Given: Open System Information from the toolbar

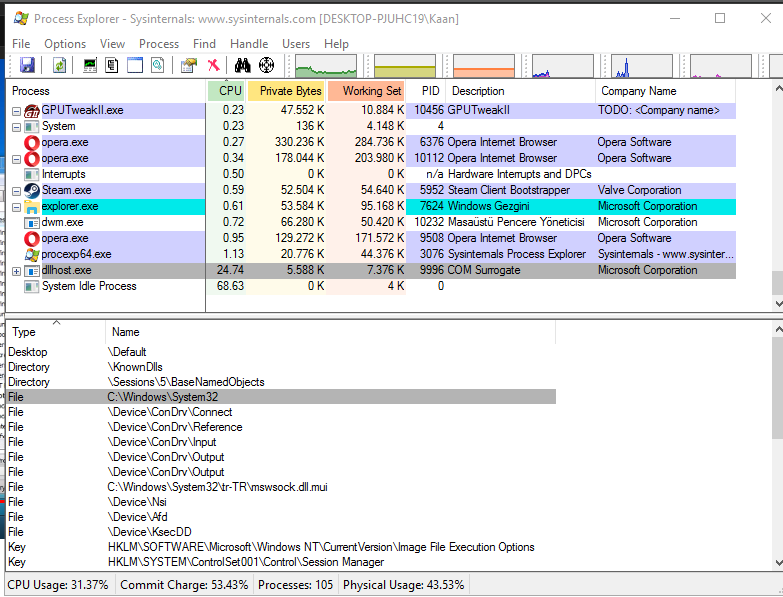Looking at the screenshot, I should tap(90, 66).
